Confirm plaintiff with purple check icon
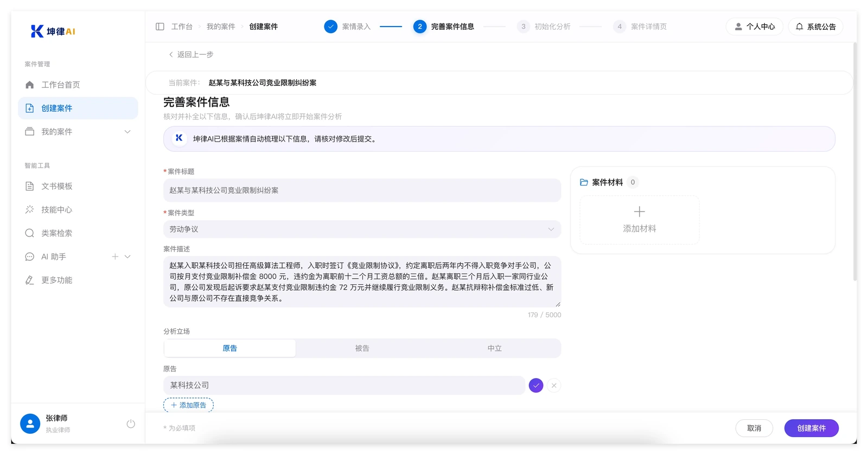This screenshot has width=868, height=455. pos(536,385)
